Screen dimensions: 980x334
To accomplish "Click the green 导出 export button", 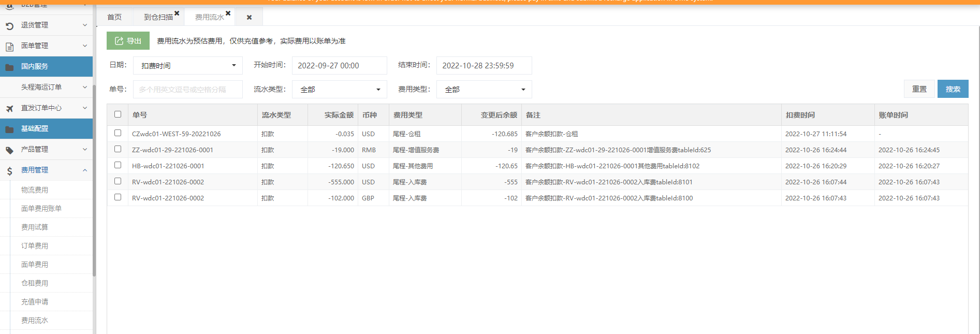I will [x=128, y=41].
